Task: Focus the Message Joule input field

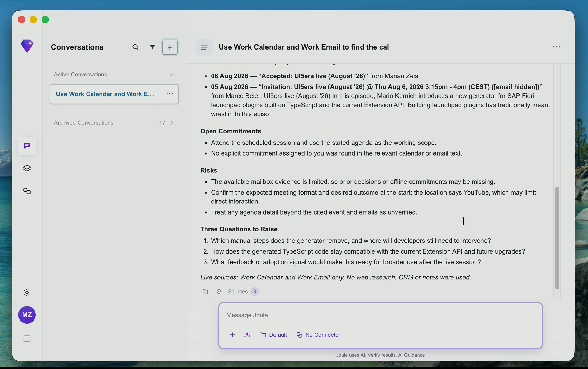Action: [380, 315]
